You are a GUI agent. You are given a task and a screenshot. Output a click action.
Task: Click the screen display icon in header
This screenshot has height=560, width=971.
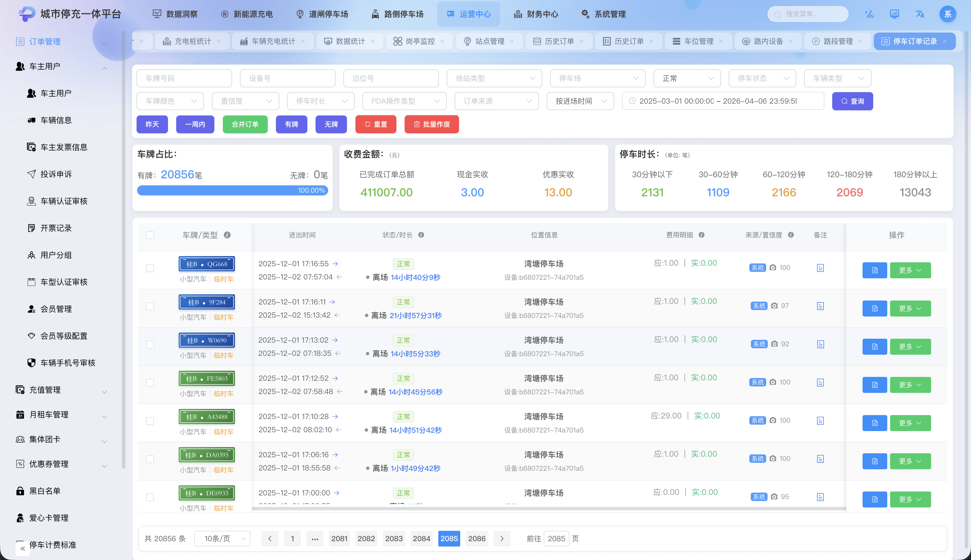point(894,14)
